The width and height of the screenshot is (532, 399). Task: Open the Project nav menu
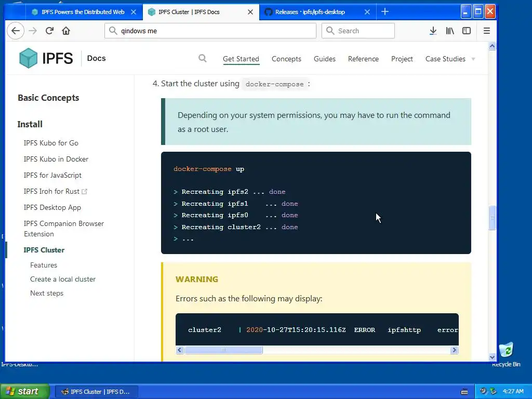pyautogui.click(x=402, y=59)
